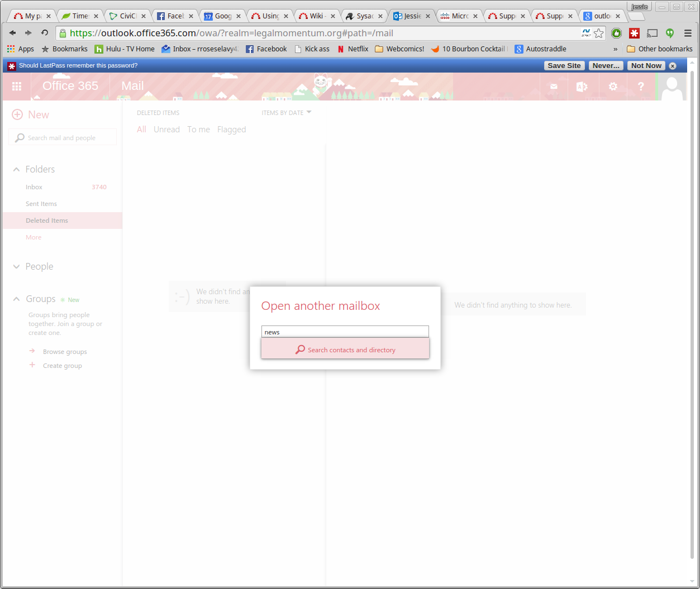Expand the People section chevron
Screen dimensions: 700x589
pyautogui.click(x=16, y=267)
